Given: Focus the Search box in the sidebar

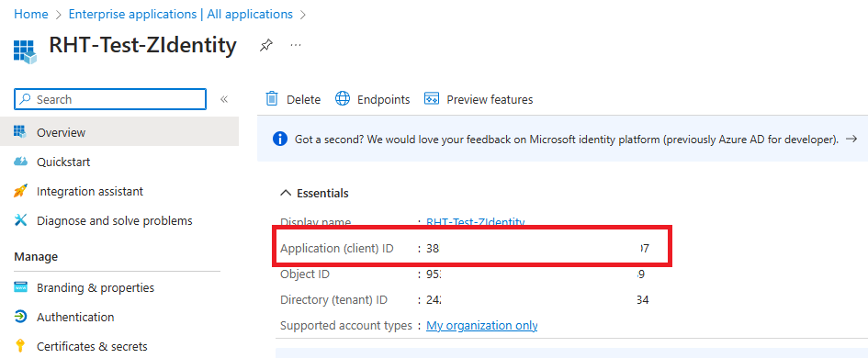Looking at the screenshot, I should (110, 100).
